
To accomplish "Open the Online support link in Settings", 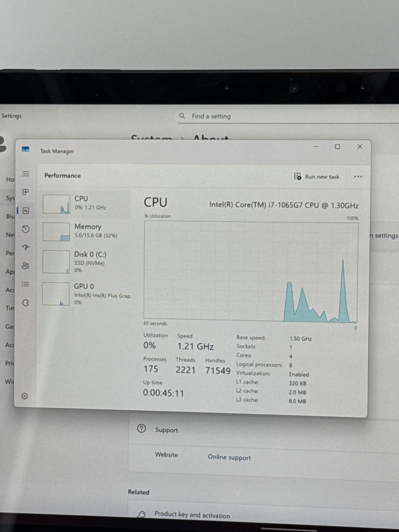I will coord(229,457).
